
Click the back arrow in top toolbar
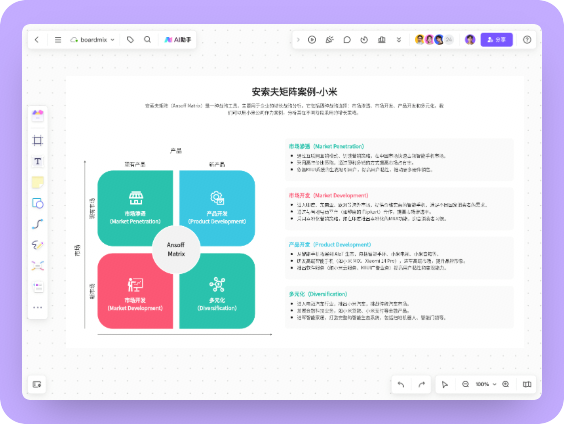pyautogui.click(x=37, y=40)
